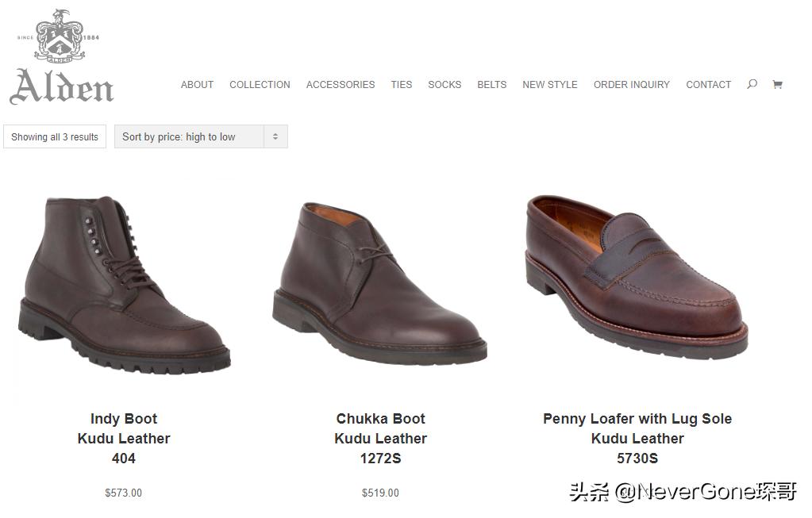Open the Chukka Boot product photo
The width and height of the screenshot is (812, 518).
pos(380,284)
